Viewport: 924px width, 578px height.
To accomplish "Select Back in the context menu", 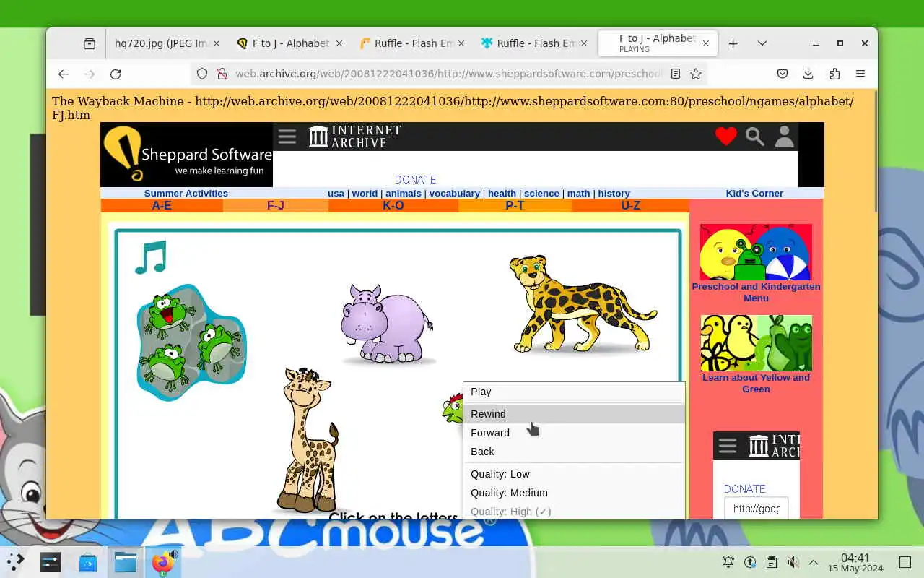I will click(x=574, y=452).
